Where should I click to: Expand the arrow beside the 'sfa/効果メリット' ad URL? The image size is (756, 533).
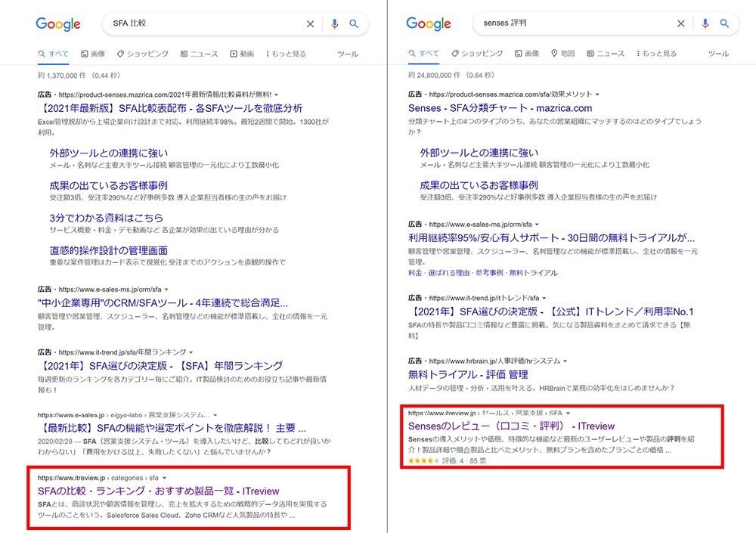pos(597,95)
